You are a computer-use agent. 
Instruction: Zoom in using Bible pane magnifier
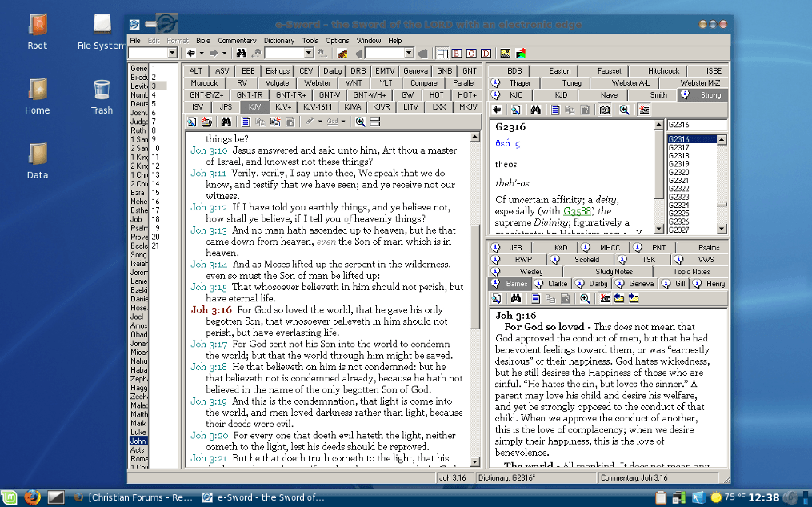pos(361,122)
